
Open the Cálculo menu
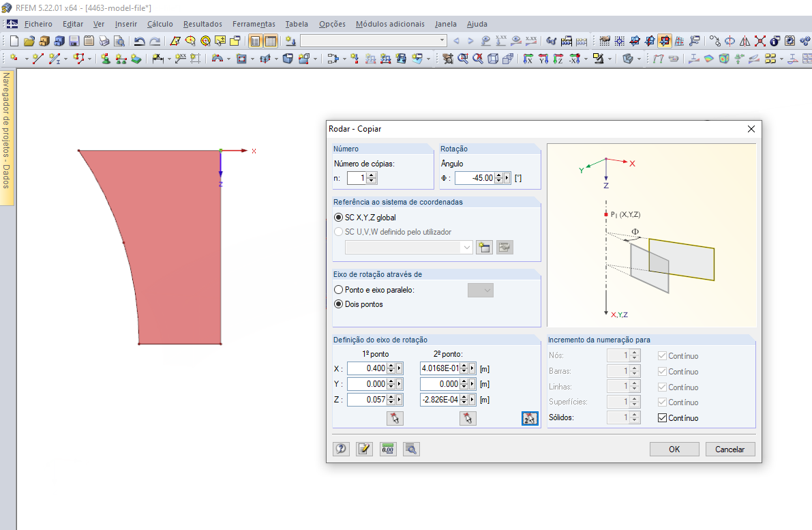pyautogui.click(x=160, y=24)
